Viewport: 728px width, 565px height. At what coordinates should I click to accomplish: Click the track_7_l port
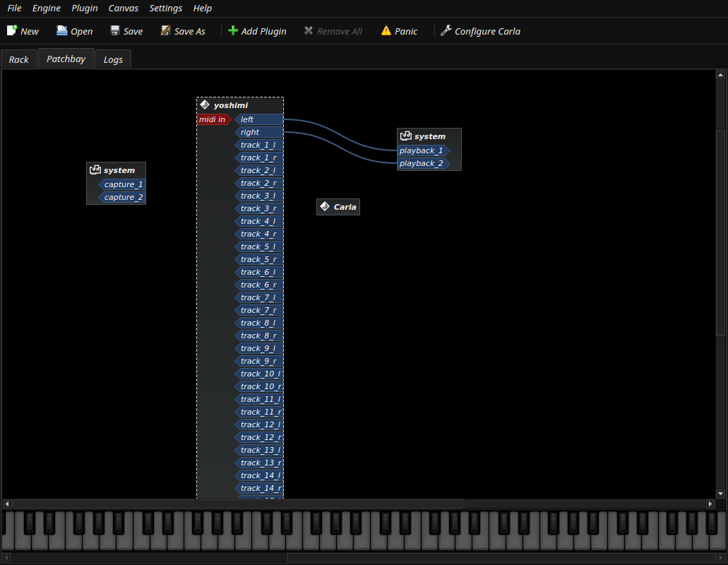pos(259,297)
